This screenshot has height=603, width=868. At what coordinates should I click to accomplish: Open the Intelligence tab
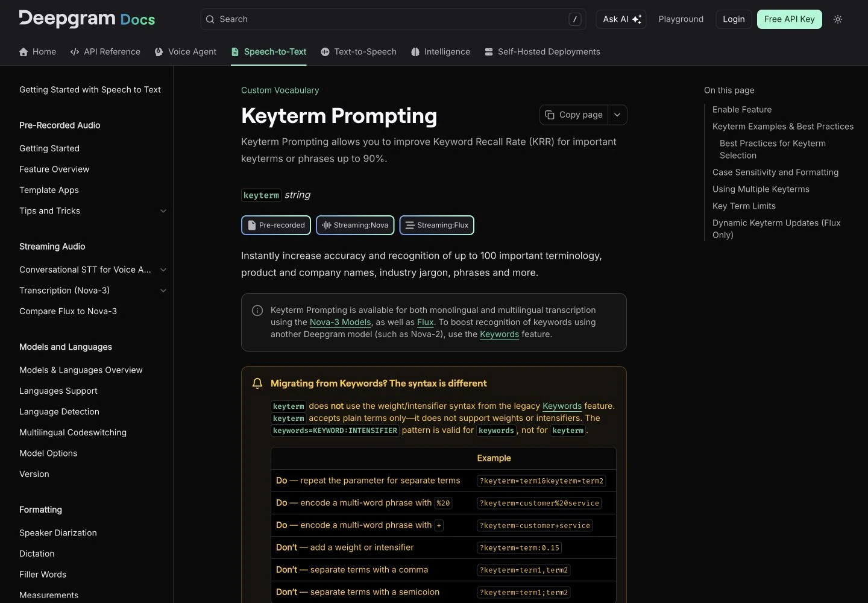[441, 52]
